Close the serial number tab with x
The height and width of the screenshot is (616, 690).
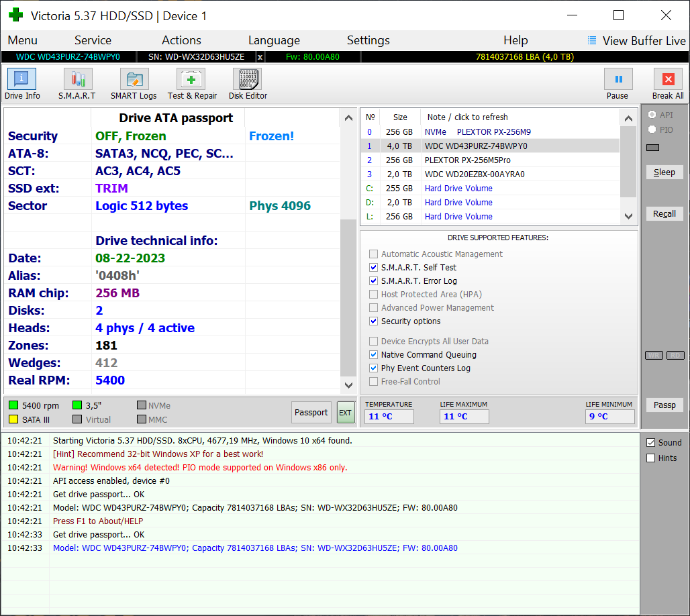[x=260, y=57]
